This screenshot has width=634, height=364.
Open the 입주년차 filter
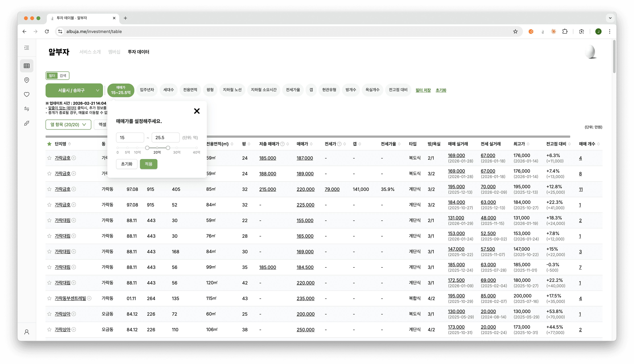(x=147, y=90)
